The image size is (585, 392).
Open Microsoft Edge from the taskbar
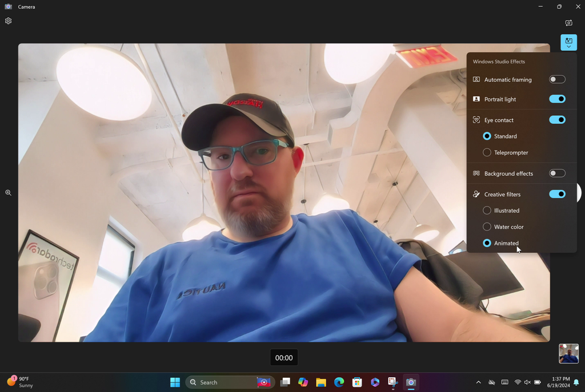tap(339, 382)
